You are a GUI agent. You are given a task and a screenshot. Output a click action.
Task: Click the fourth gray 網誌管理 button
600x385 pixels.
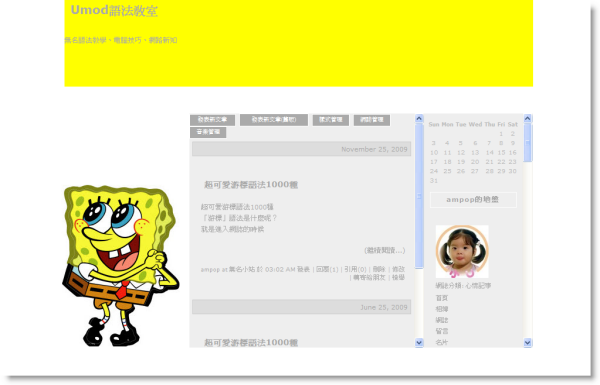pos(372,120)
